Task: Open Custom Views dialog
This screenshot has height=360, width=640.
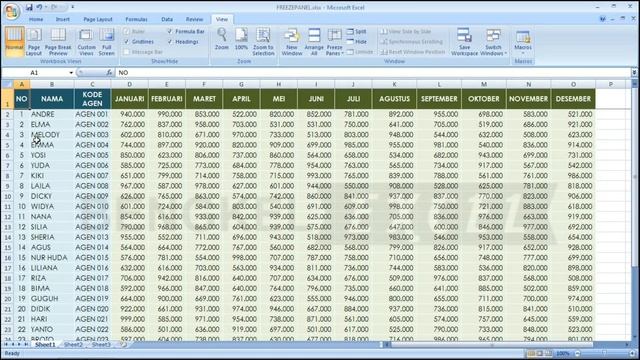Action: click(x=86, y=41)
